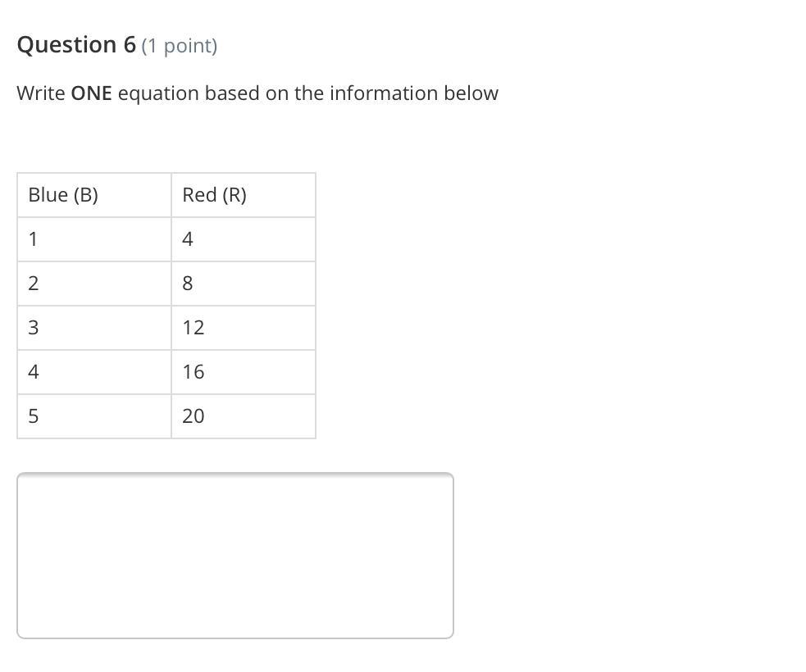Select Blue cell with value 3
The image size is (806, 672).
(94, 328)
